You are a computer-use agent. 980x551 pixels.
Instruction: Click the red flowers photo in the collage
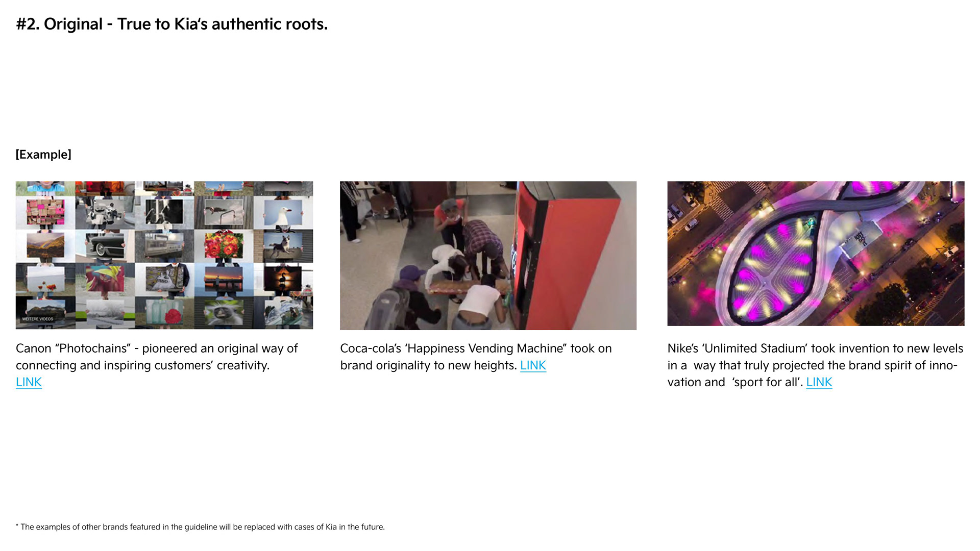pos(224,246)
